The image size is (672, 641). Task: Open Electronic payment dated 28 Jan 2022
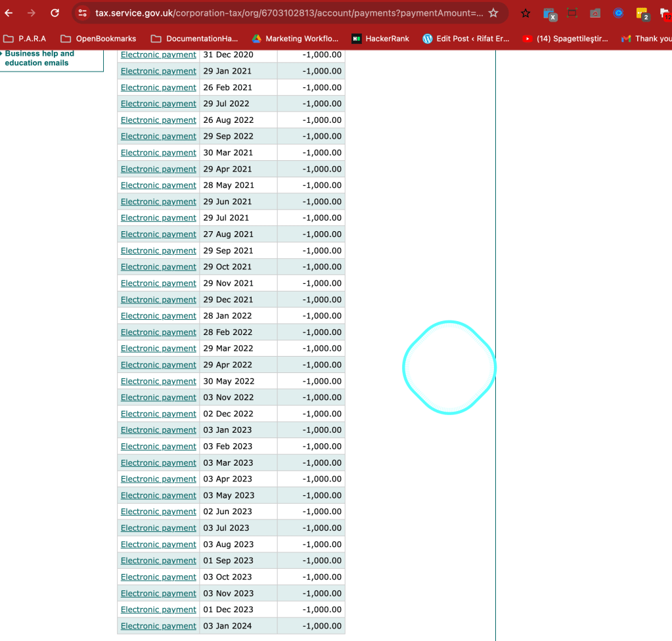point(158,316)
